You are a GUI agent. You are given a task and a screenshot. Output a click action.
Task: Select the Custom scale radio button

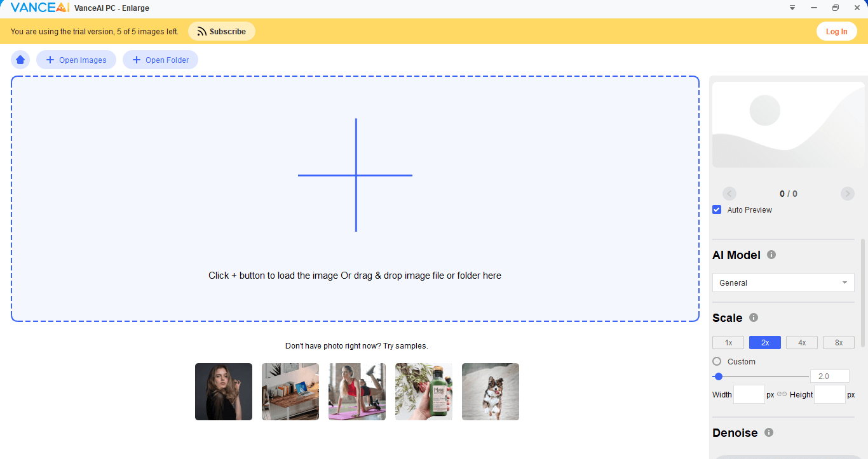pyautogui.click(x=717, y=361)
